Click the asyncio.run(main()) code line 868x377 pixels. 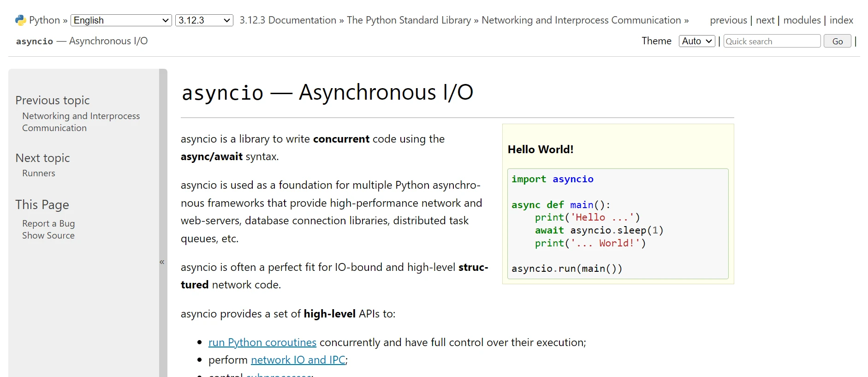(x=567, y=269)
